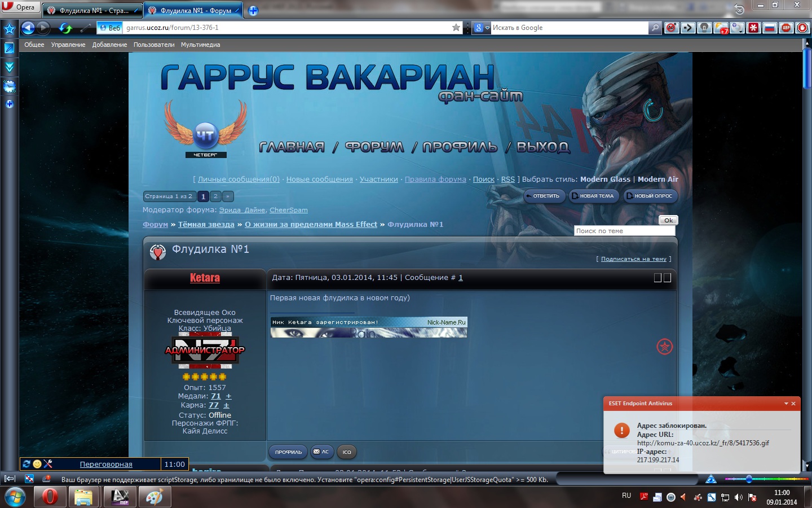Go to page 2 of the thread

tap(215, 196)
